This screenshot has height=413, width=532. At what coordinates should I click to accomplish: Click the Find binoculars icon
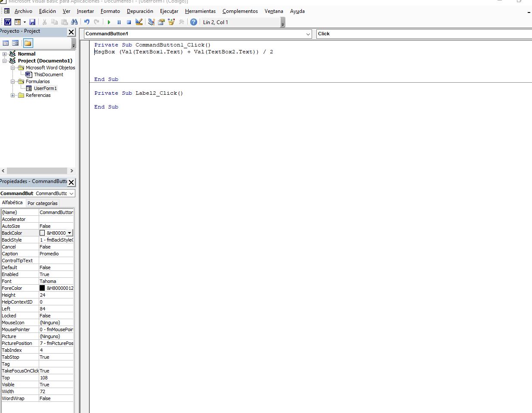[74, 22]
